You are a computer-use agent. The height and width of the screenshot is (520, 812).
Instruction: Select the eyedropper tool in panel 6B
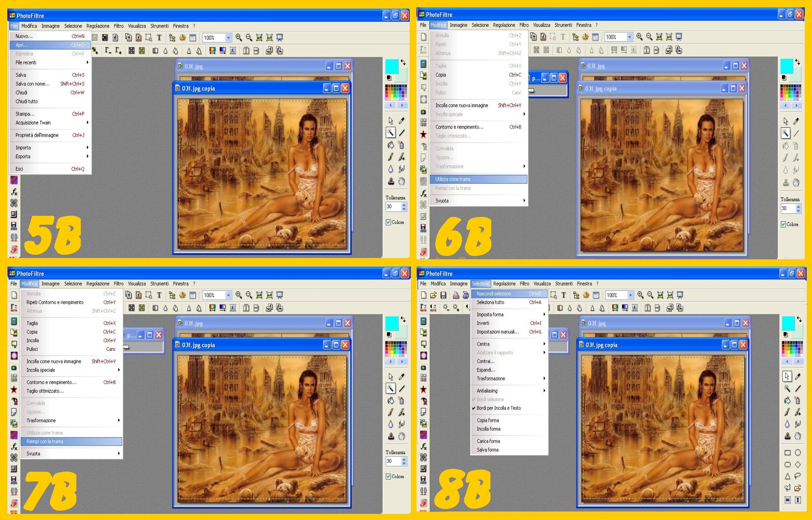click(x=797, y=121)
